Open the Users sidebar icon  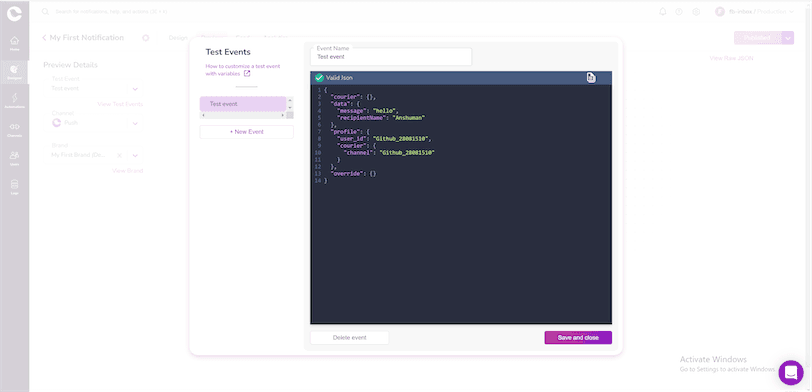click(x=14, y=158)
